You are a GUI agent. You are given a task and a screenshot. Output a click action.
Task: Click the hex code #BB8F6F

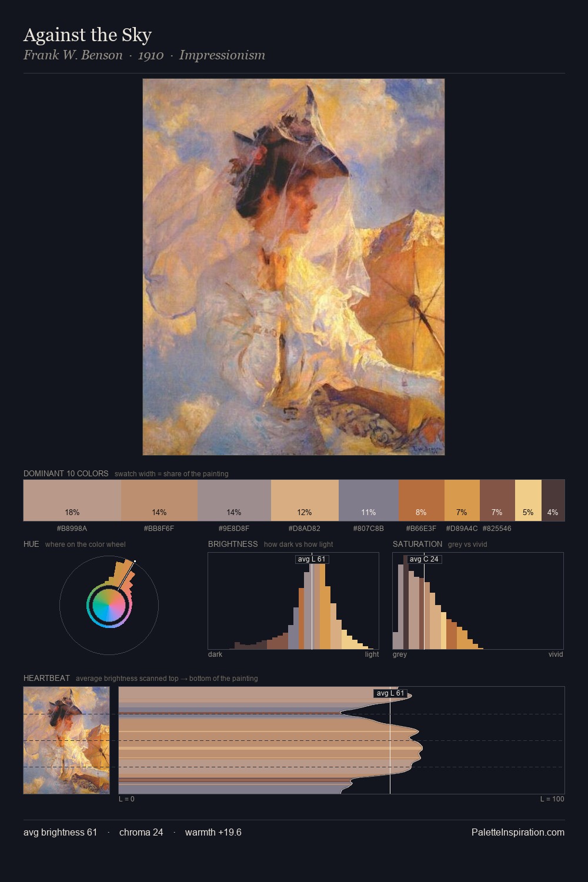pyautogui.click(x=159, y=529)
